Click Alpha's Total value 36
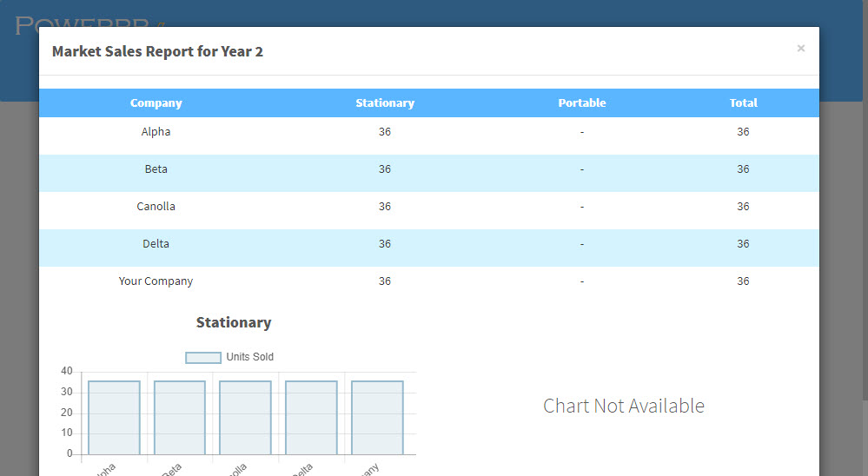The image size is (868, 476). point(743,132)
